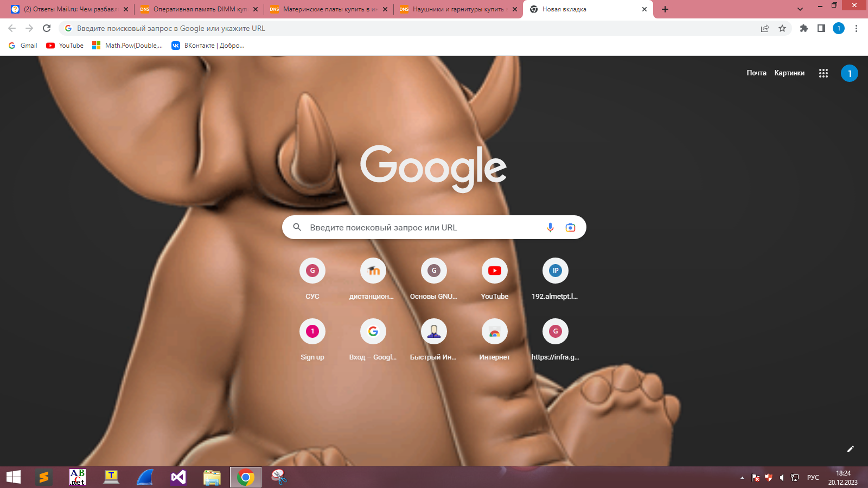This screenshot has width=868, height=488.
Task: Open a new tab with plus button
Action: click(x=665, y=9)
